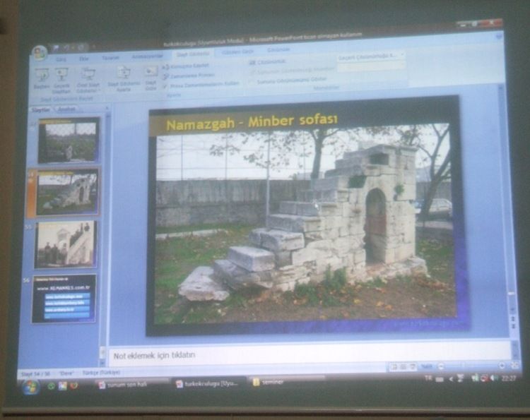Open the Windows Start button

tap(31, 386)
